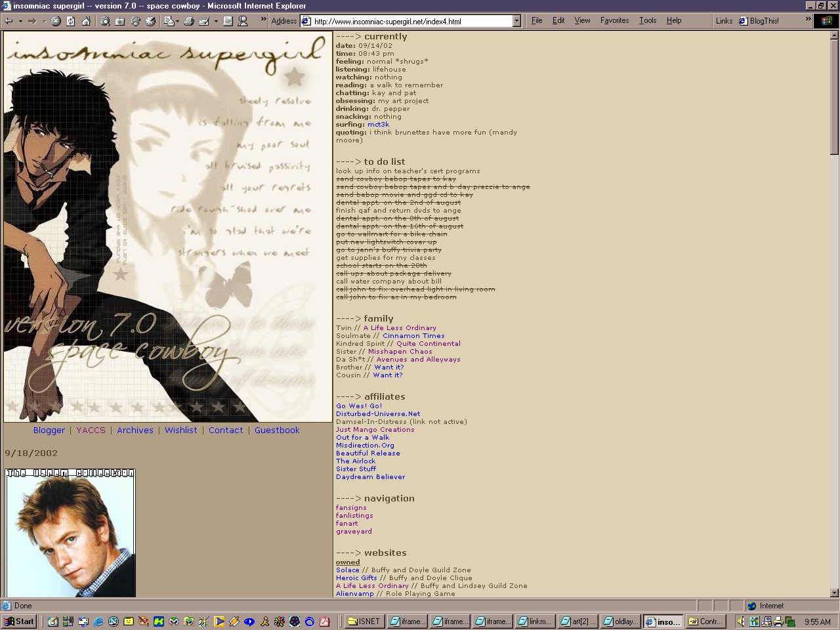The image size is (840, 630).
Task: Open the View menu
Action: coord(583,20)
